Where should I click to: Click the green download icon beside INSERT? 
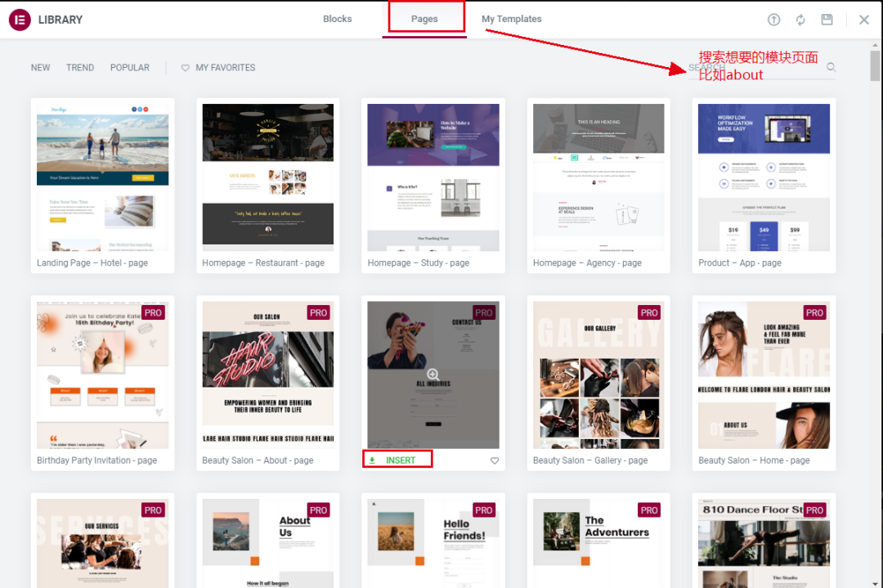[x=373, y=460]
